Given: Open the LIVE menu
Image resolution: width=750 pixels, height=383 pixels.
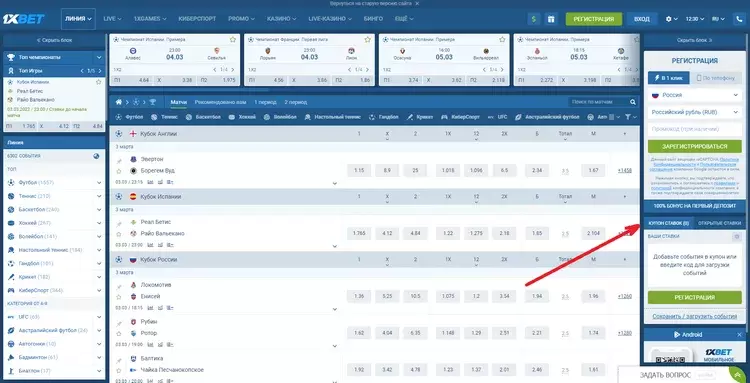Looking at the screenshot, I should point(112,19).
